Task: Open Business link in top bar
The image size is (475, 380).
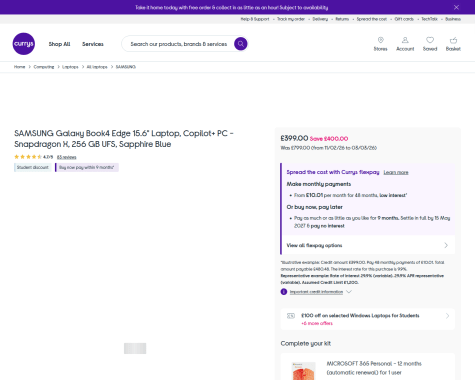Action: (x=453, y=19)
